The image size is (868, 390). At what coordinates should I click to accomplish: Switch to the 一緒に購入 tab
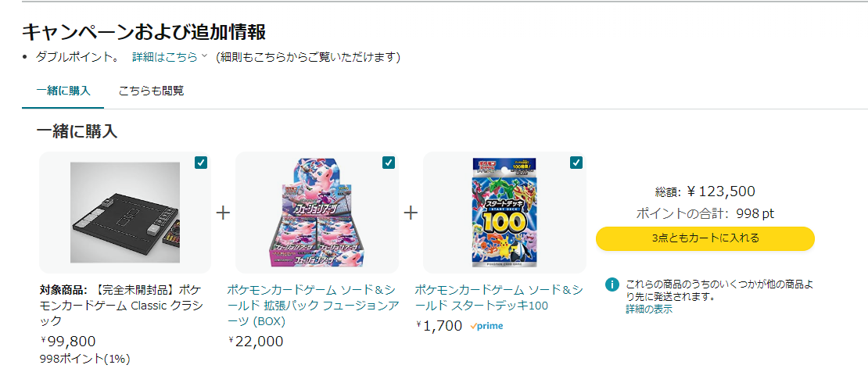[x=63, y=91]
